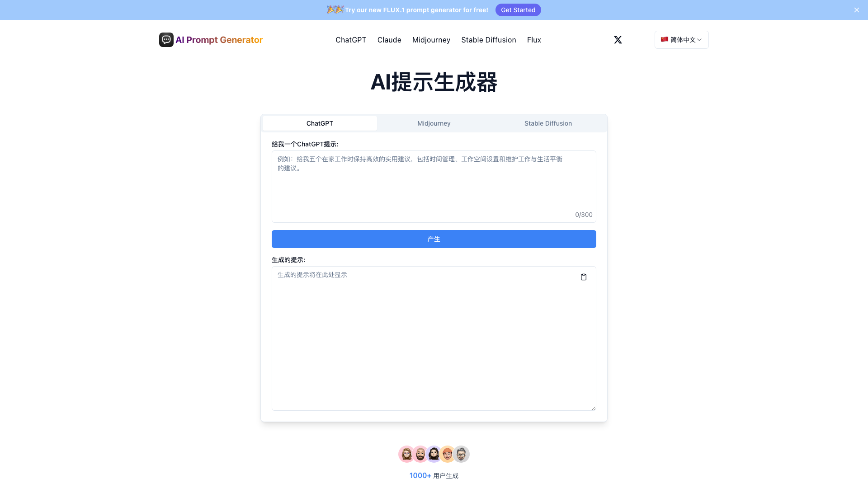Click the AI Prompt Generator chat logo icon
The image size is (868, 488).
(166, 40)
